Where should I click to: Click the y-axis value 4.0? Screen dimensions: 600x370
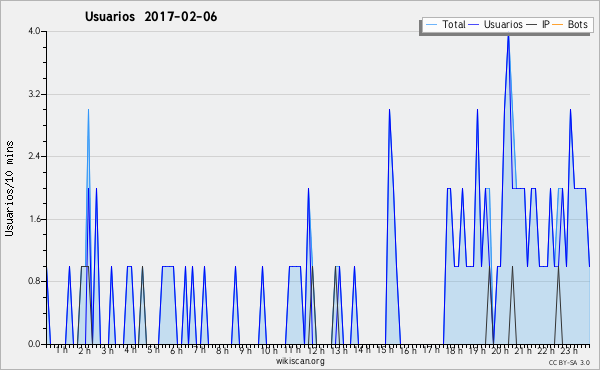[x=34, y=31]
